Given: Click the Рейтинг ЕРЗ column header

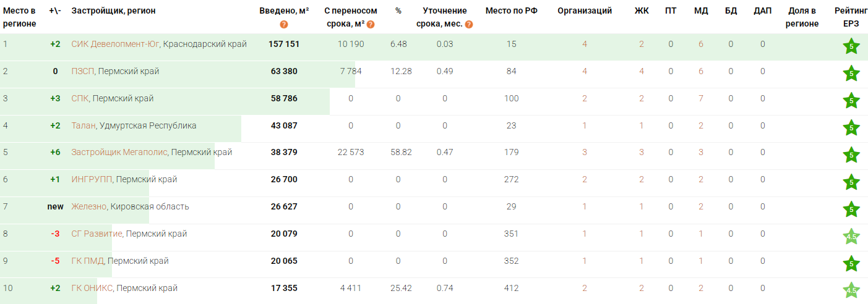Looking at the screenshot, I should pos(851,17).
